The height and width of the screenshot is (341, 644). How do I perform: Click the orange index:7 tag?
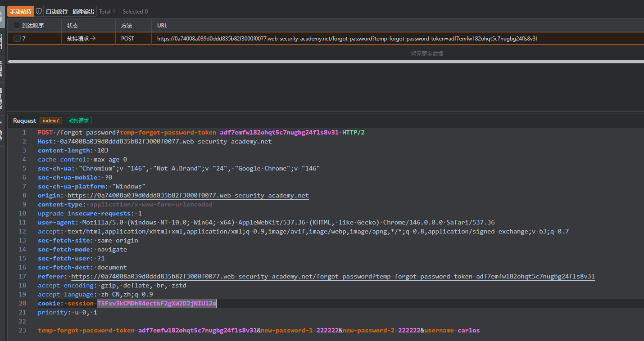click(51, 121)
